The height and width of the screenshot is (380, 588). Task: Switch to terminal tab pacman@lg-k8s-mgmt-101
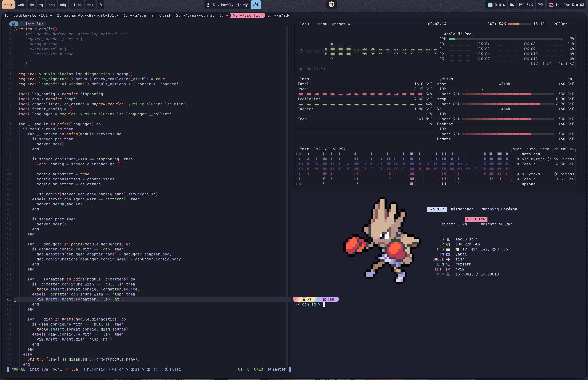[88, 15]
